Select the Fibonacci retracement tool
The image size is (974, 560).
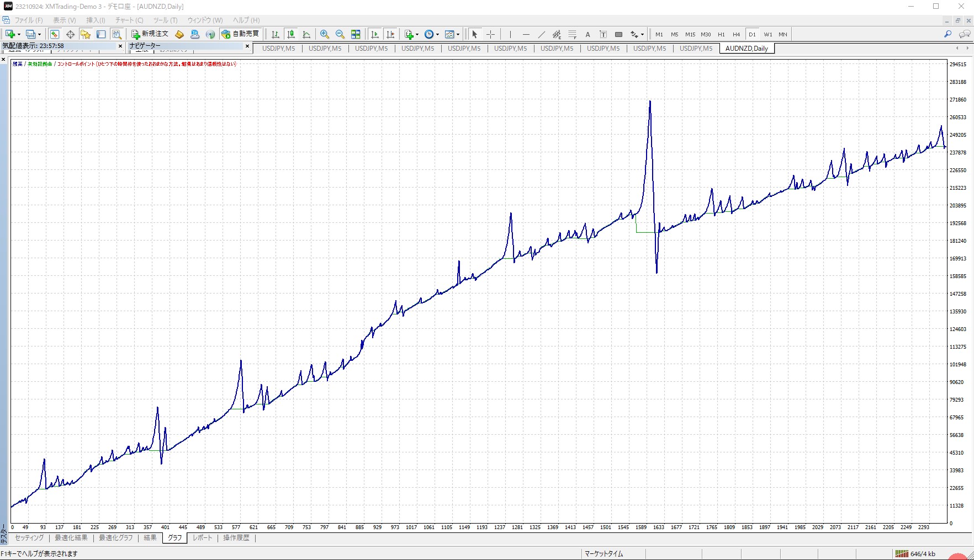click(572, 34)
